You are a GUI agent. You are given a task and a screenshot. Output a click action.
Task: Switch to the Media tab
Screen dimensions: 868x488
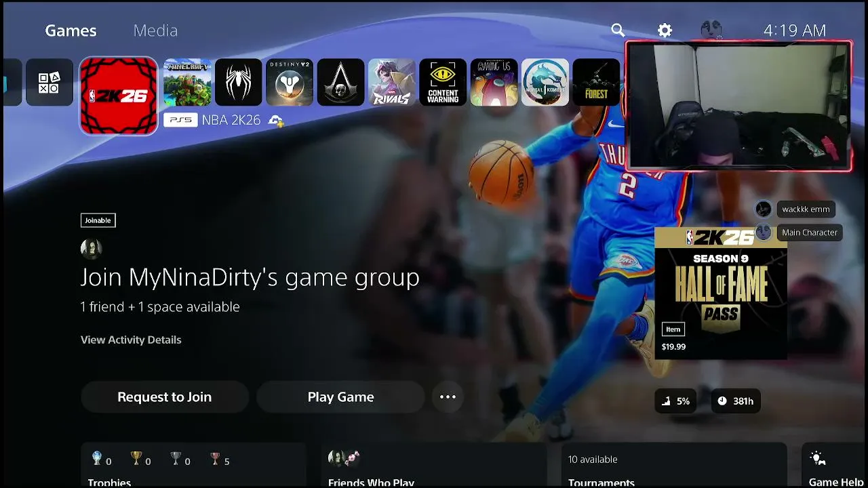tap(155, 30)
